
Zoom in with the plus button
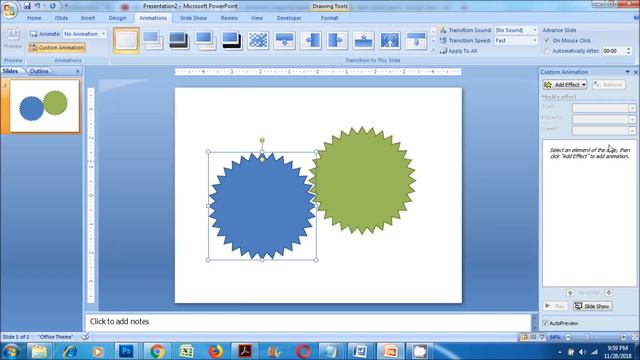(623, 337)
